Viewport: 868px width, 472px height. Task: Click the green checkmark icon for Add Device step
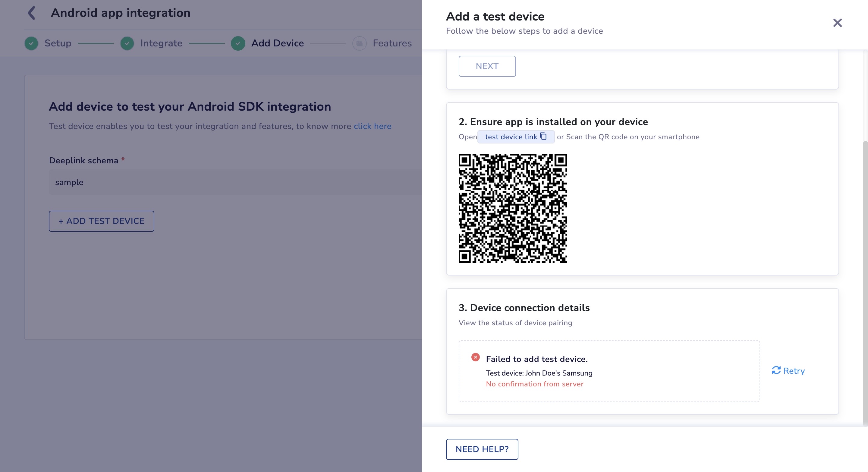(238, 43)
